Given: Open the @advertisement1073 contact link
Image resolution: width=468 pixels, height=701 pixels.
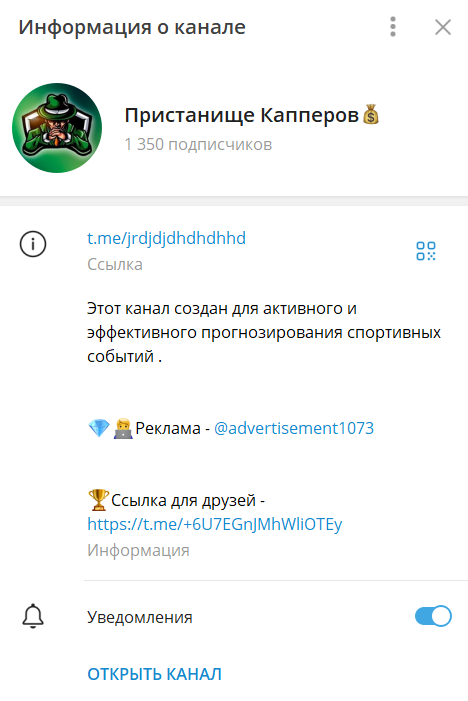Looking at the screenshot, I should coord(294,428).
